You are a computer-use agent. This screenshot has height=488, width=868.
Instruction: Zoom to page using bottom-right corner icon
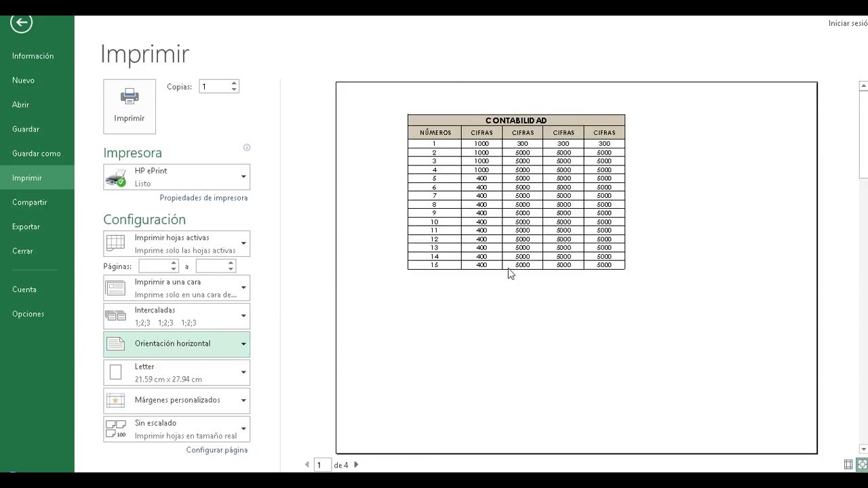coord(862,464)
